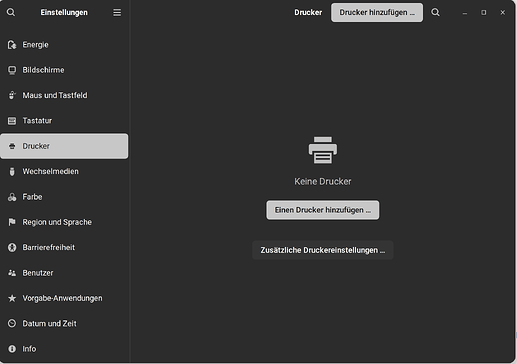This screenshot has height=364, width=517.
Task: Click the Farbe color circles icon
Action: coord(12,197)
